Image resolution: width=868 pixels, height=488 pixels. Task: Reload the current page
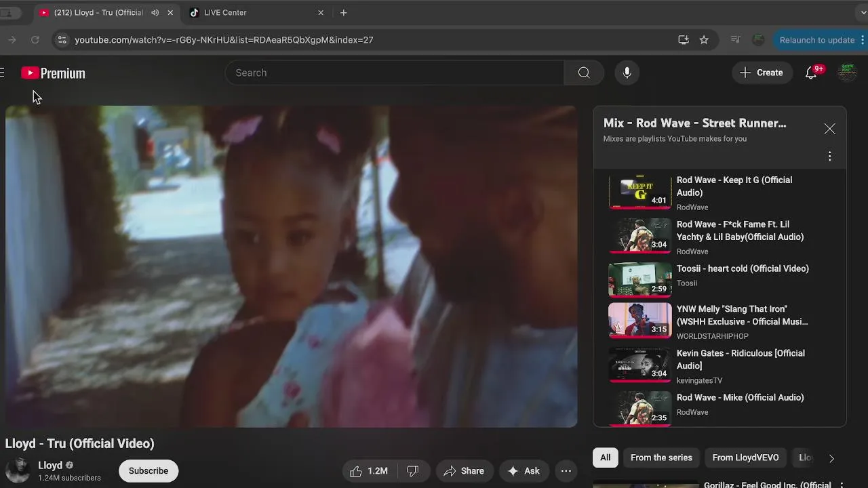pyautogui.click(x=35, y=40)
